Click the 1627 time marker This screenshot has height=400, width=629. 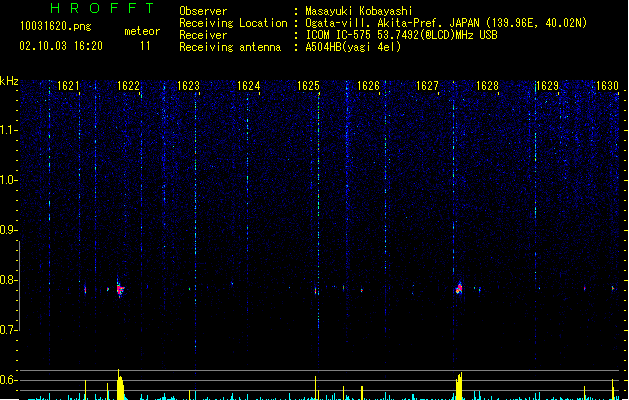(x=428, y=86)
